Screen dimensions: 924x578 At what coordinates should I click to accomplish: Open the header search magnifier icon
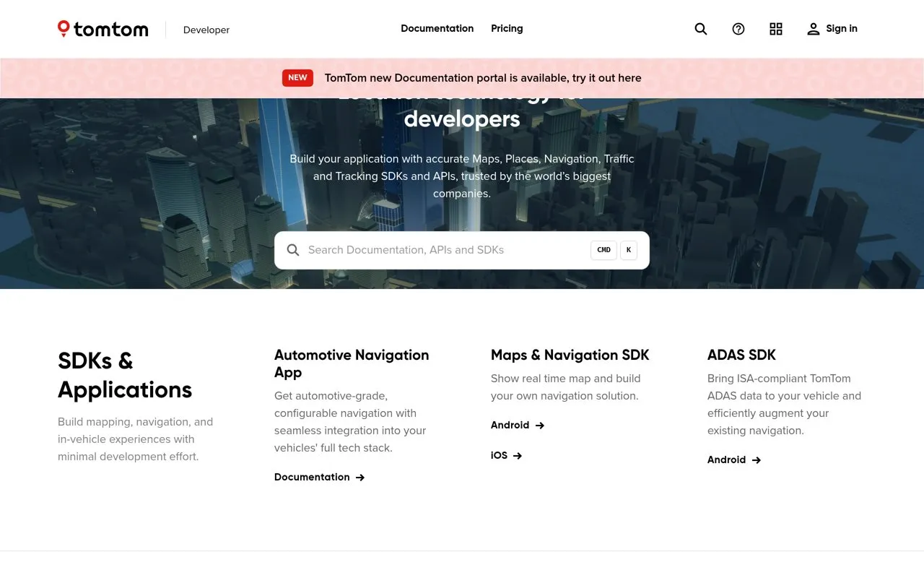tap(701, 29)
